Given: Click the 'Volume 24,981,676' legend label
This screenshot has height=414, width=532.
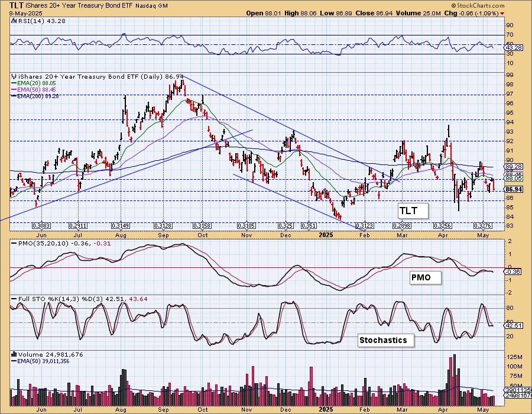Looking at the screenshot, I should (x=51, y=354).
